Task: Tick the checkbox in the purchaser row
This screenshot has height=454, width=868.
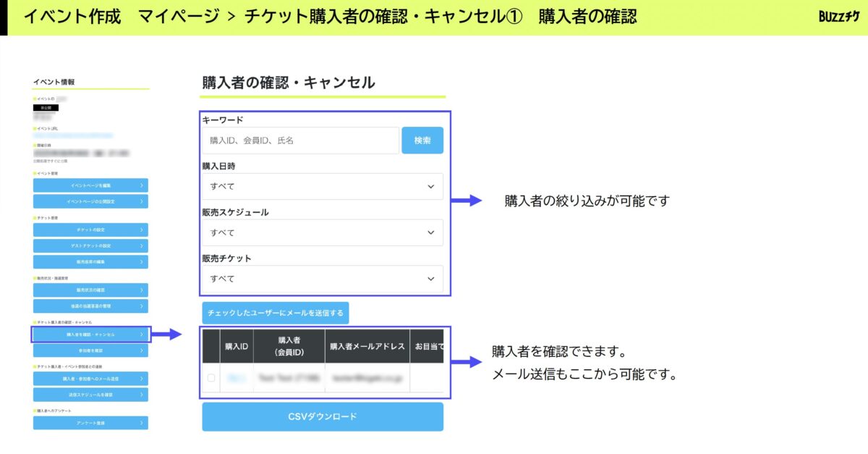Action: pyautogui.click(x=211, y=378)
